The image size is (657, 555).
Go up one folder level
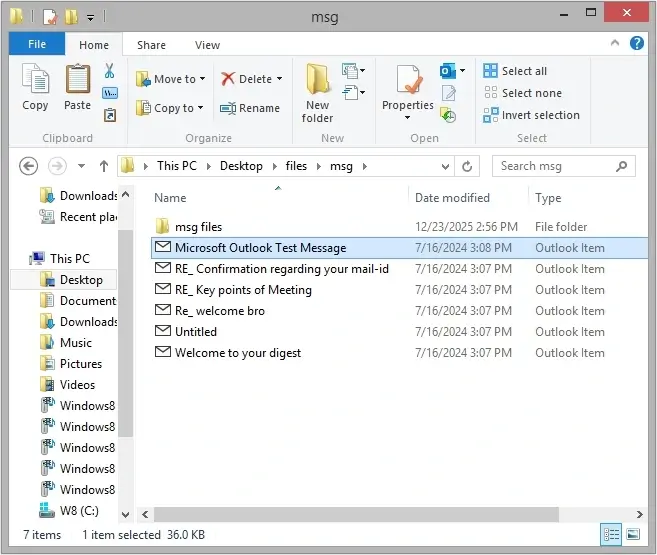pyautogui.click(x=104, y=166)
